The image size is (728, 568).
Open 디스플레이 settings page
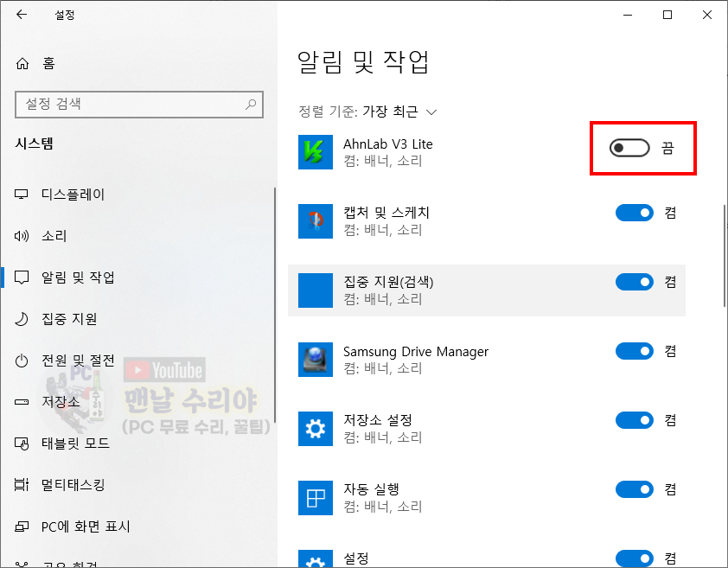point(73,195)
